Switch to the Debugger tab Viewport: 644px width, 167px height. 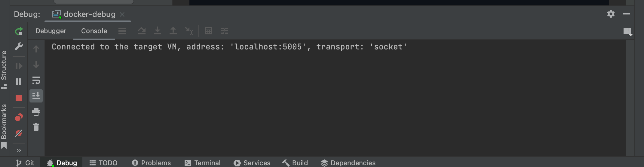pyautogui.click(x=51, y=31)
